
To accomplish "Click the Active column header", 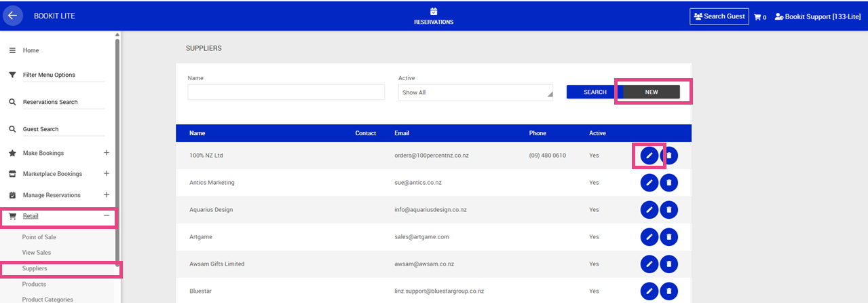I will point(597,133).
